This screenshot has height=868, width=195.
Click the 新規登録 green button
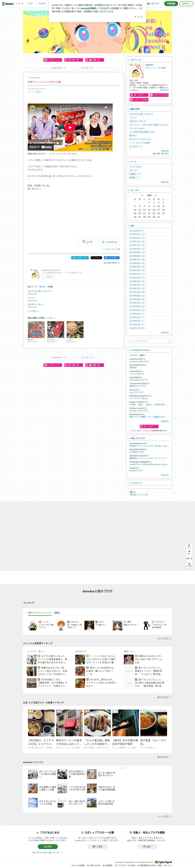tap(171, 3)
